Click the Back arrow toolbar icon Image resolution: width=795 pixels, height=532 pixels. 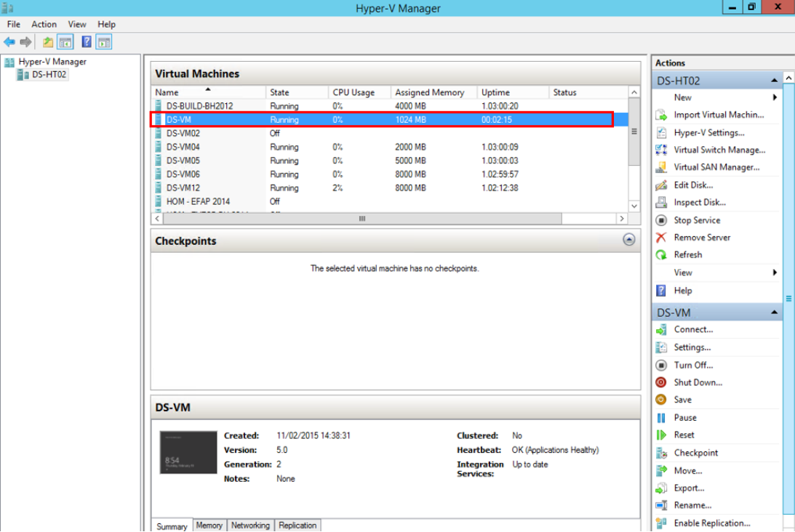pos(9,42)
